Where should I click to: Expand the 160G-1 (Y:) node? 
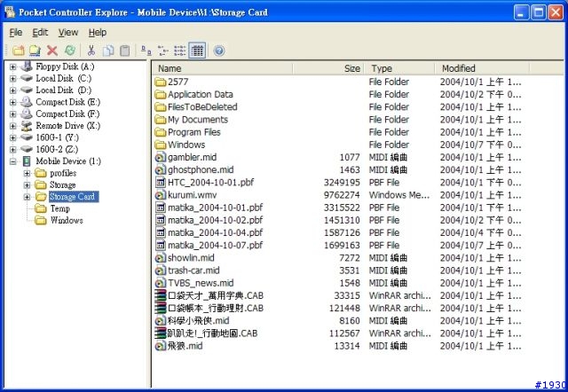[13, 137]
